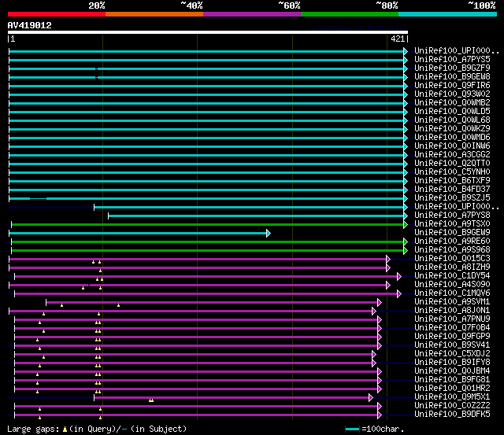Open hit UniRef100_Q0WMB2

[x=452, y=103]
